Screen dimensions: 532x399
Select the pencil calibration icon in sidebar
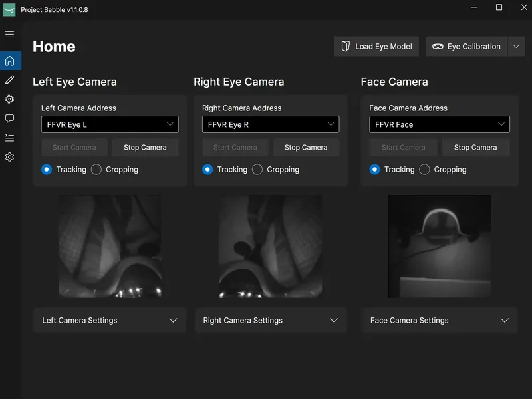9,80
